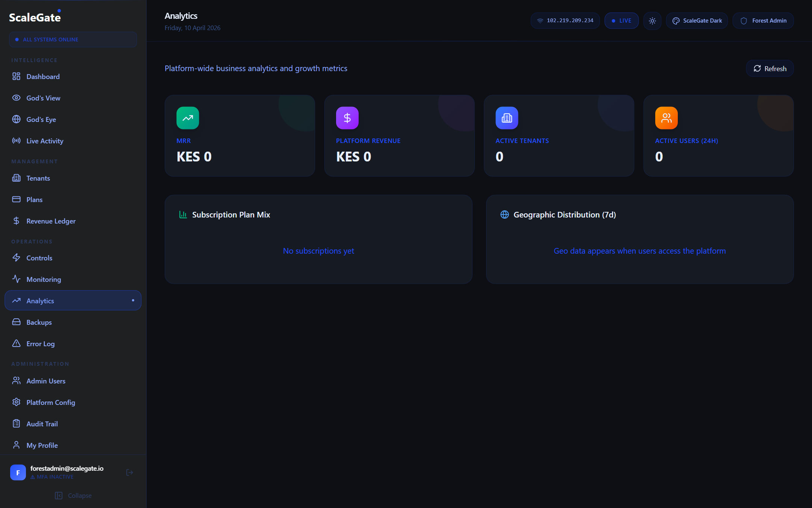Open the Forest Admin account menu
The width and height of the screenshot is (812, 508).
pos(763,21)
